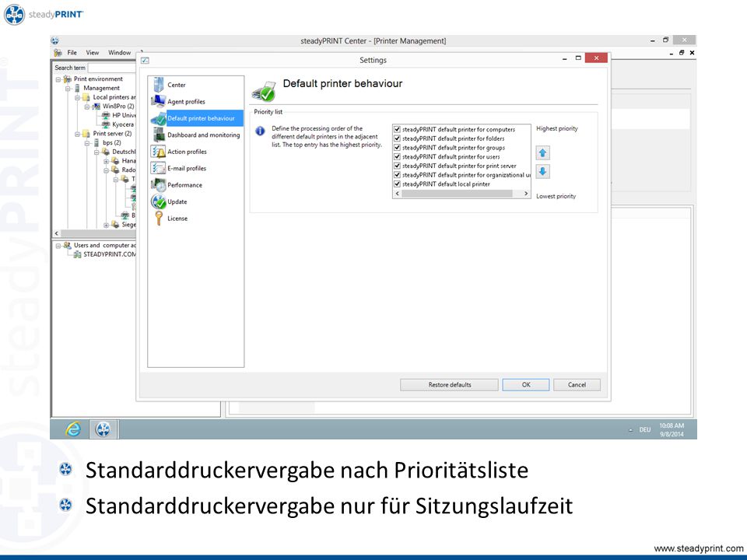This screenshot has width=747, height=560.
Task: Toggle default printer for users checkbox
Action: 397,156
